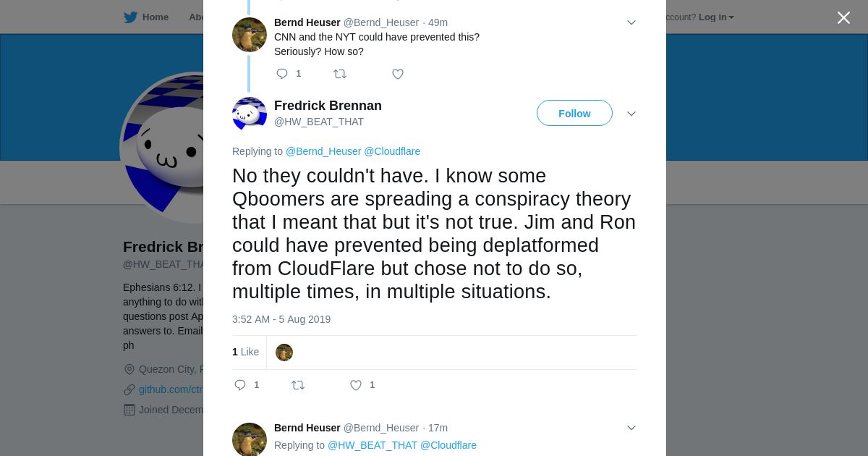Open @Cloudflare mention in main tweet
Image resolution: width=868 pixels, height=456 pixels.
click(x=392, y=151)
